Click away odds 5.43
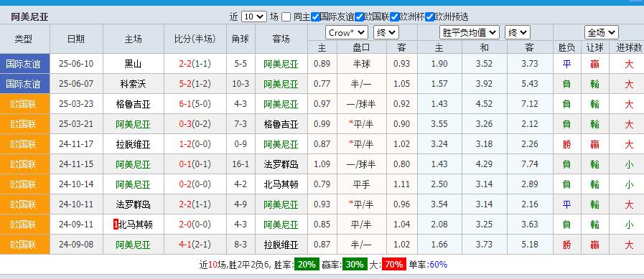The width and height of the screenshot is (644, 279). pyautogui.click(x=529, y=84)
